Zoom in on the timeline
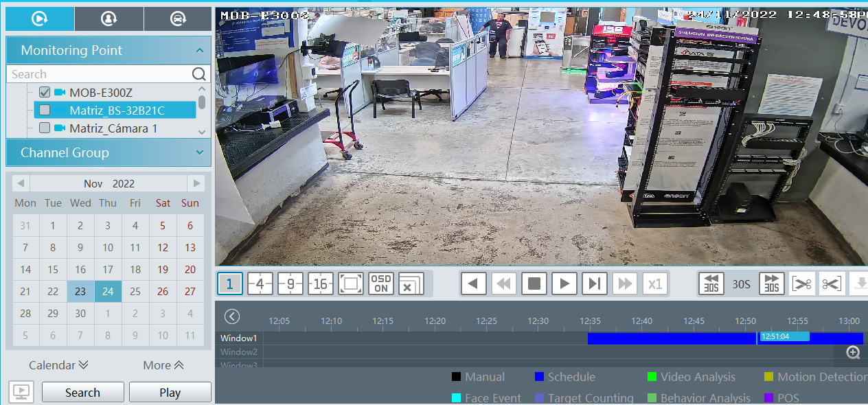This screenshot has height=405, width=868. (853, 352)
